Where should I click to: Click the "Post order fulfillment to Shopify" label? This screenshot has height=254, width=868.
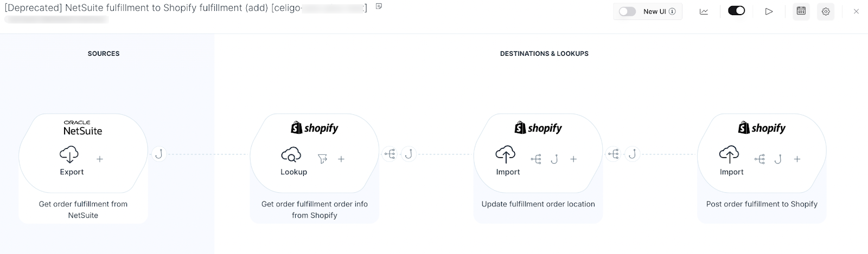pos(762,204)
